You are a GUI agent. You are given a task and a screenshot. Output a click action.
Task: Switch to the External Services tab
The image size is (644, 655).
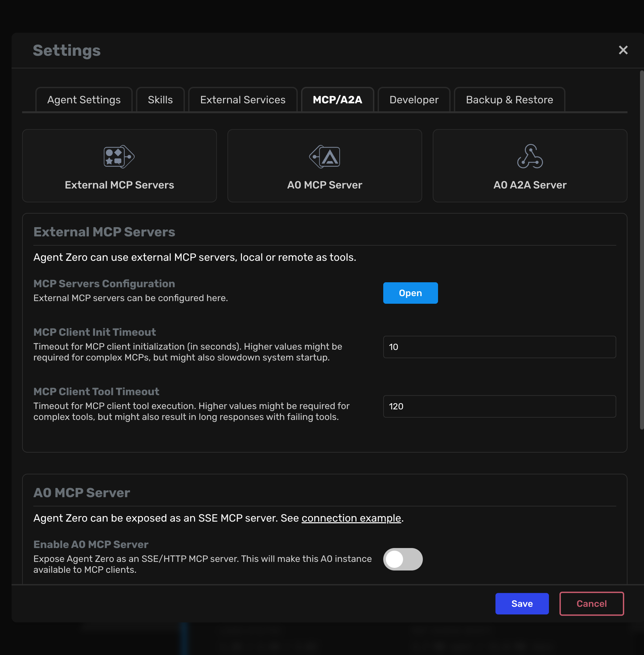243,99
